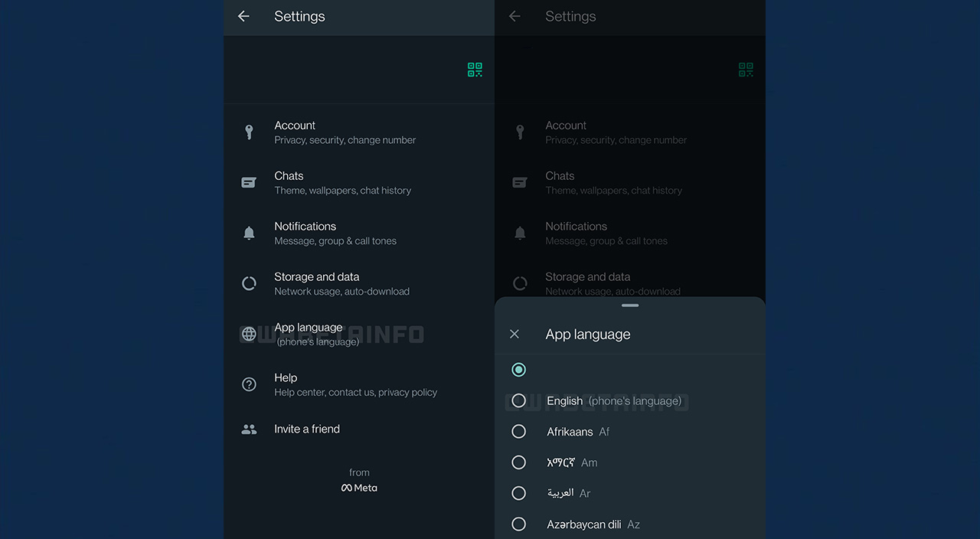The width and height of the screenshot is (980, 539).
Task: Open Storage and data settings entry
Action: [x=341, y=284]
